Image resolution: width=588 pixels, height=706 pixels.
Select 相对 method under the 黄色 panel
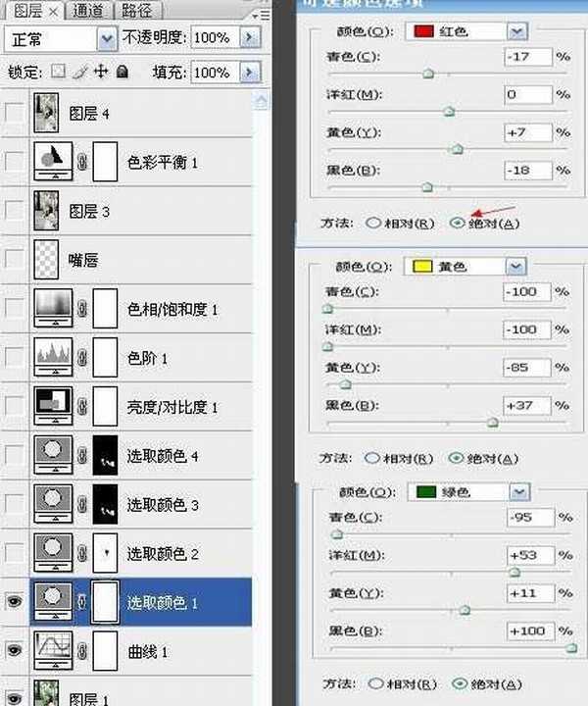click(x=371, y=458)
